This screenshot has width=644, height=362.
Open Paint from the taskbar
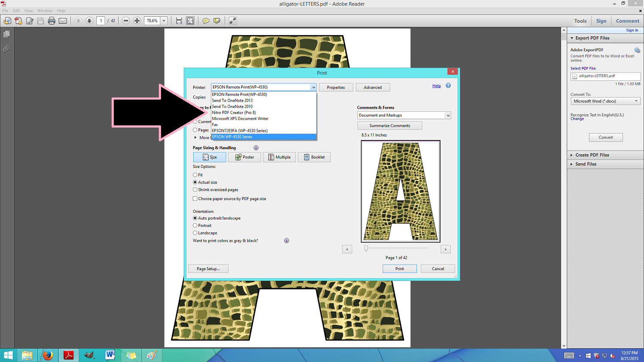pos(152,355)
